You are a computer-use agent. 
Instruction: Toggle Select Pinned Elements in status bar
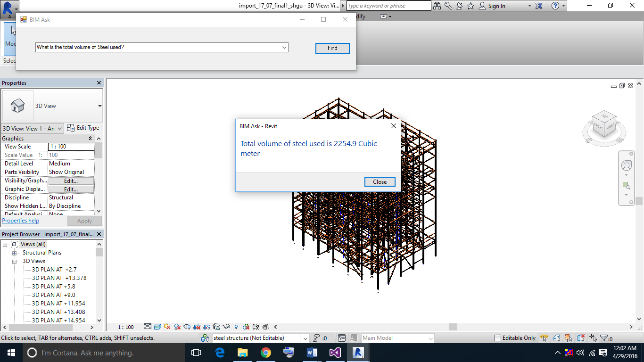[569, 338]
